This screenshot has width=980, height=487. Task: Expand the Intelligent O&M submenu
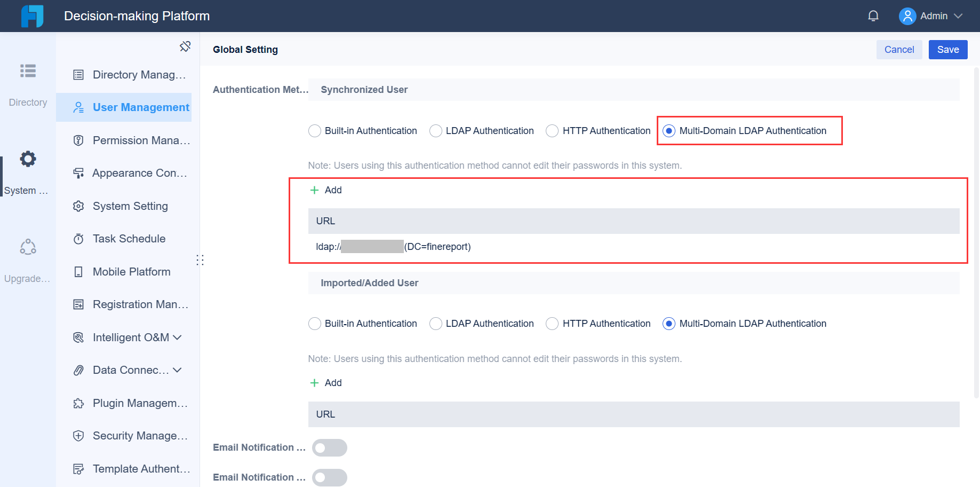coord(179,337)
